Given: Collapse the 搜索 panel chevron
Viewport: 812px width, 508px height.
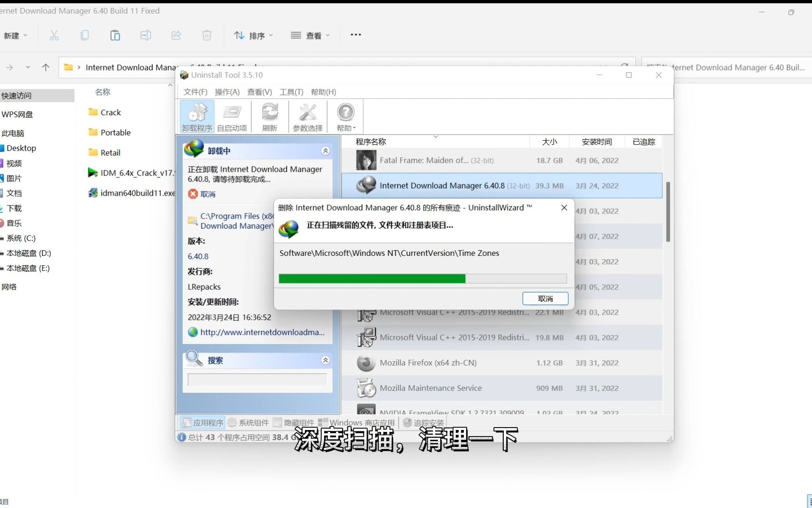Looking at the screenshot, I should [x=325, y=360].
